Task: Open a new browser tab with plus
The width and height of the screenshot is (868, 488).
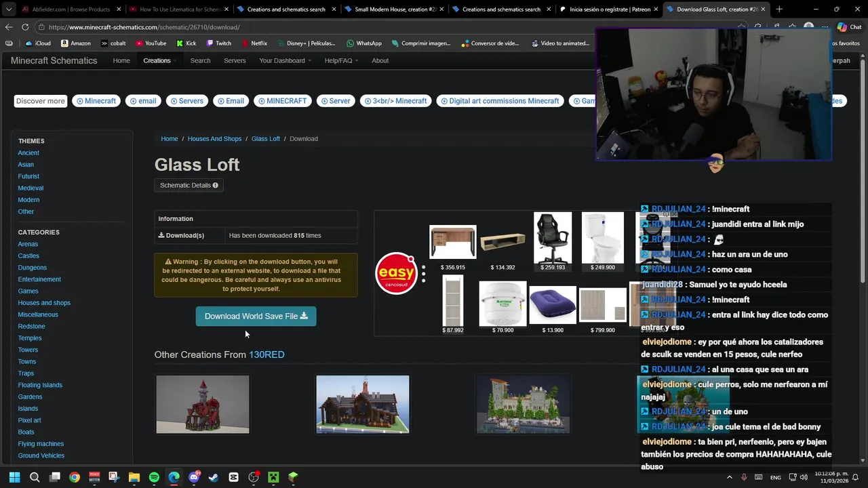Action: (x=779, y=9)
